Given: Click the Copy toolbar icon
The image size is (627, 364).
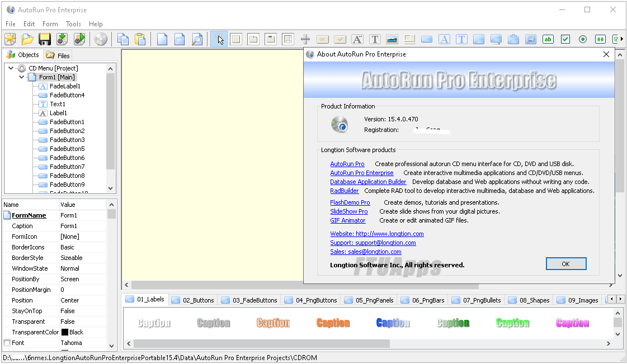Looking at the screenshot, I should pyautogui.click(x=122, y=39).
